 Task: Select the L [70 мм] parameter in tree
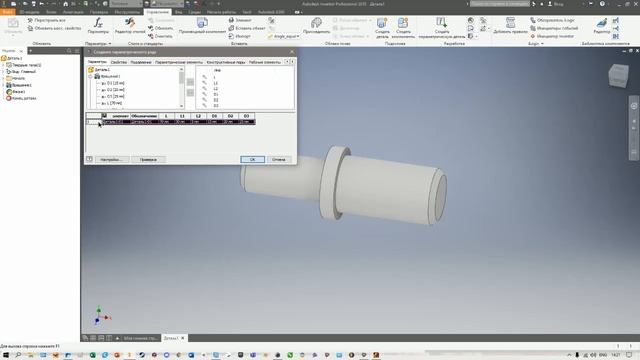[111, 103]
